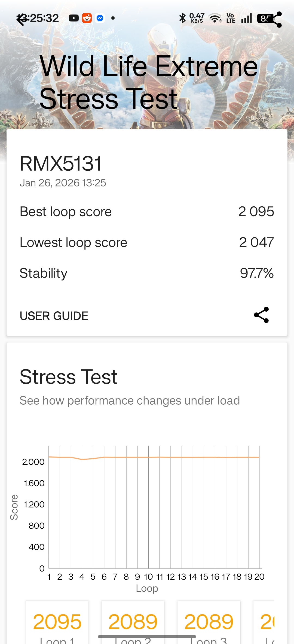The height and width of the screenshot is (644, 294).
Task: Tap the Wild Life Extreme Stress Test title
Action: (x=149, y=82)
